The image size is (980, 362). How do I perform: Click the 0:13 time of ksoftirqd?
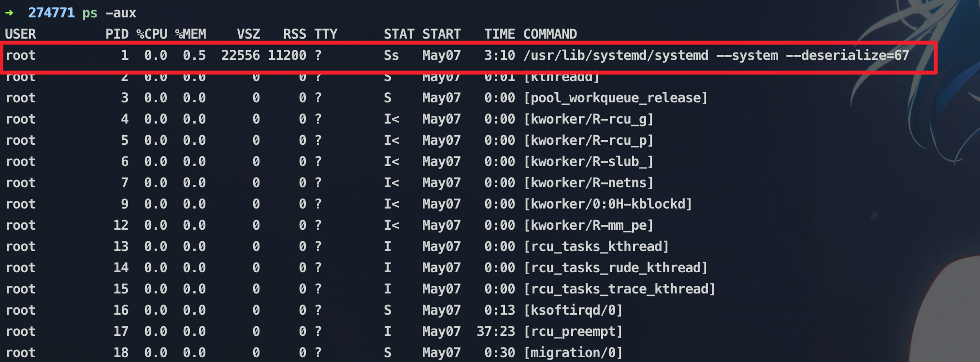point(500,310)
